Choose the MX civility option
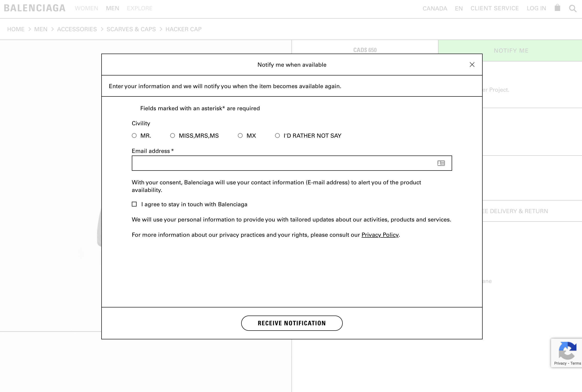The height and width of the screenshot is (392, 582). [x=240, y=136]
